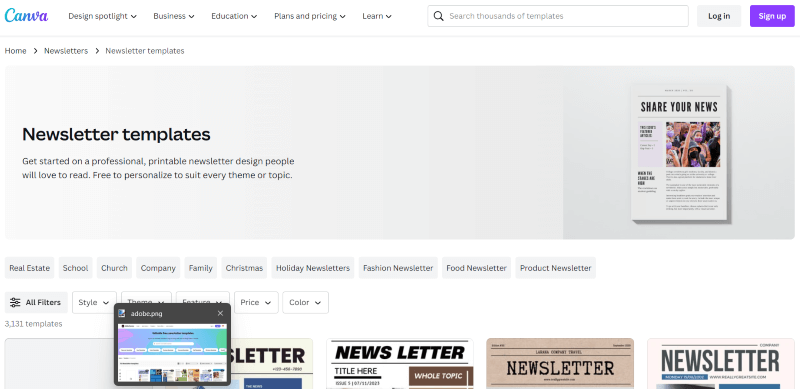Image resolution: width=800 pixels, height=389 pixels.
Task: Open the All Filters button
Action: click(x=36, y=302)
